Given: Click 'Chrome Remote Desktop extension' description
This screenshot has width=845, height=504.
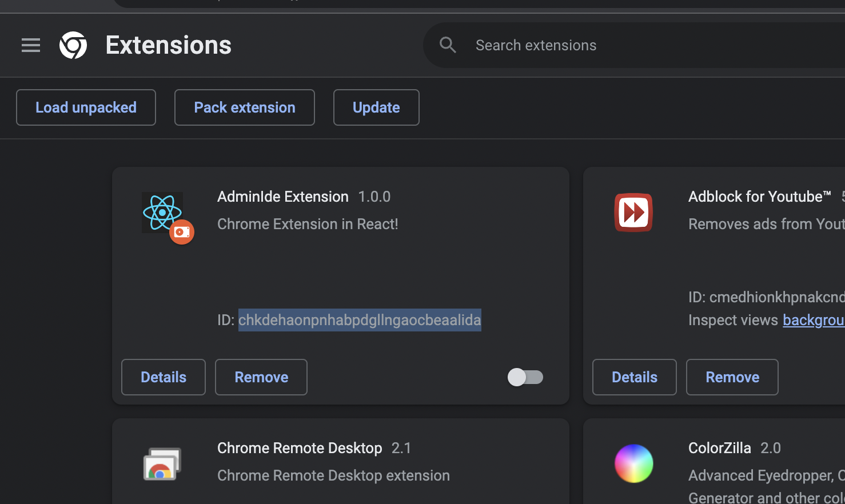Looking at the screenshot, I should (x=333, y=475).
